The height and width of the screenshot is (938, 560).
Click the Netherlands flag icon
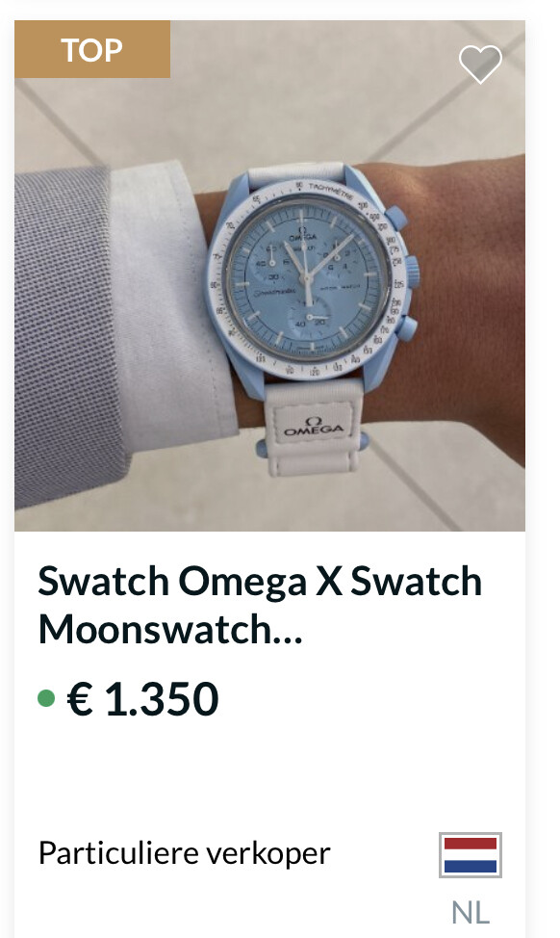coord(471,855)
